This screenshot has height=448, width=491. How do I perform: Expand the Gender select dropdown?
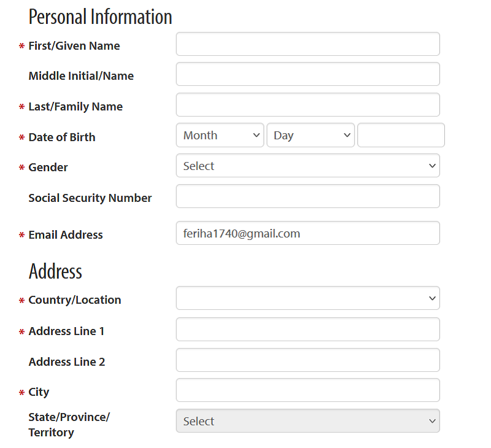pos(308,166)
